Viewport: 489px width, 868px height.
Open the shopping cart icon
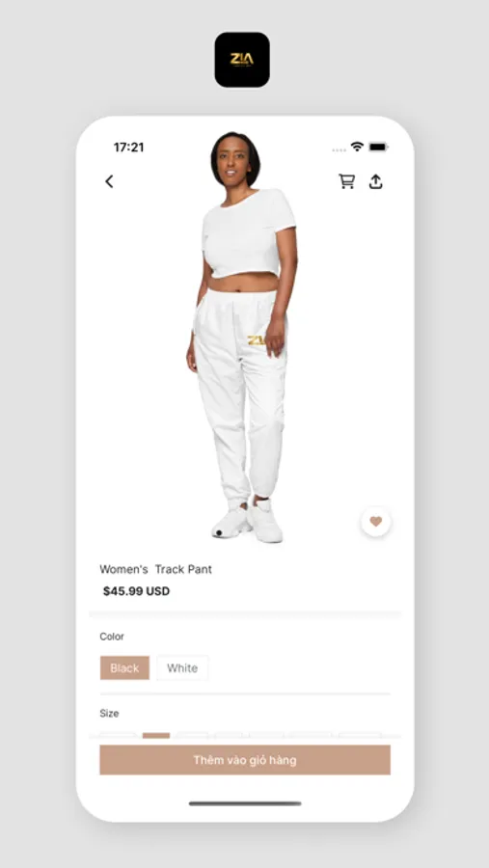346,181
